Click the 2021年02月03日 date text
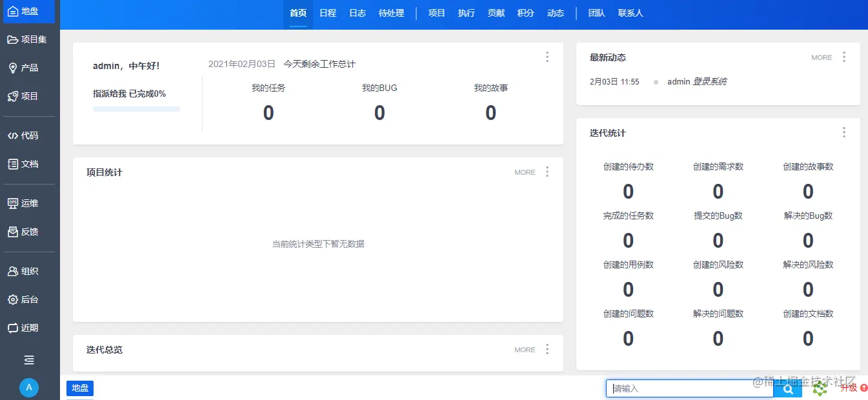Viewport: 868px width, 400px height. click(242, 64)
